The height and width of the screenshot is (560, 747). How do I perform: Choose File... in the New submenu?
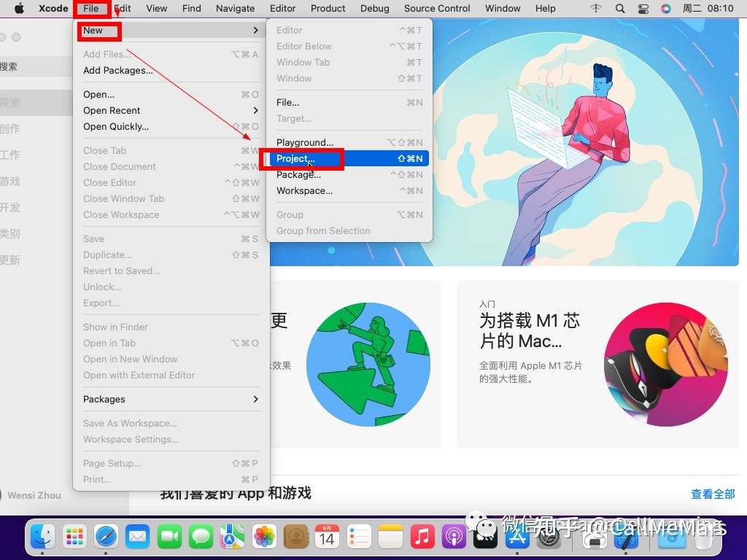(349, 102)
